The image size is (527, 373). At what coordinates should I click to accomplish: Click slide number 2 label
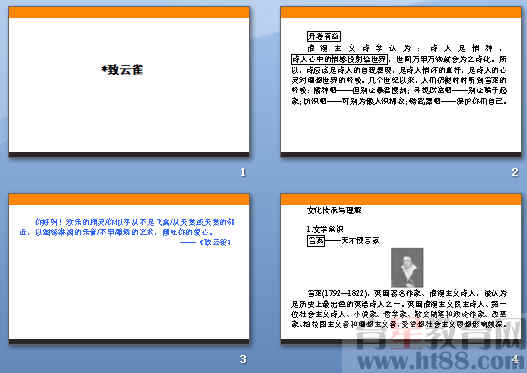point(515,172)
